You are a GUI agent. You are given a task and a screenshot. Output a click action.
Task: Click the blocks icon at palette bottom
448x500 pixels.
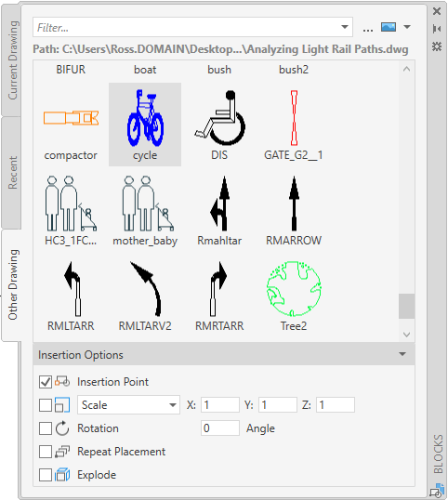coord(437,491)
